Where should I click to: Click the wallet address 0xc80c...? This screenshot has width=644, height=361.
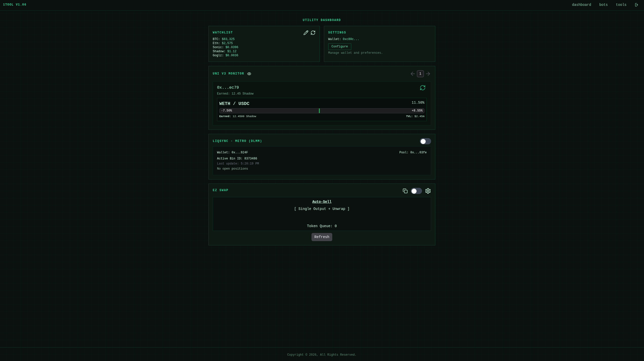point(351,39)
